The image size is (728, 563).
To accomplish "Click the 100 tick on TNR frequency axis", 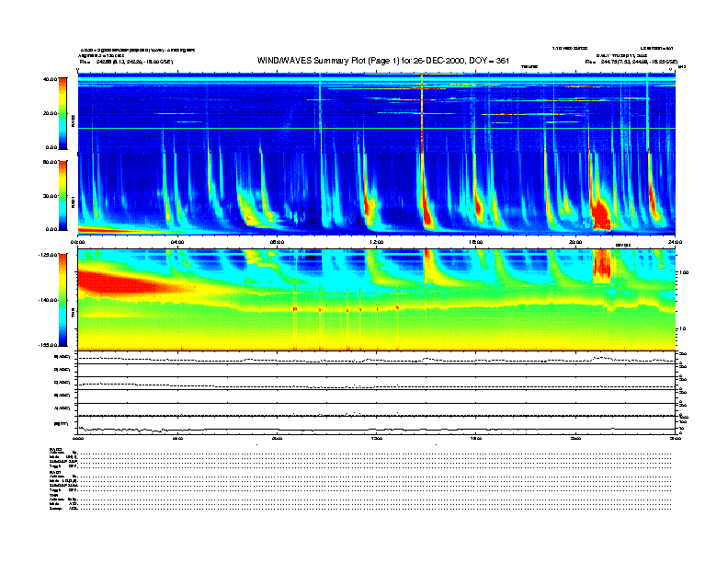I will (x=684, y=272).
